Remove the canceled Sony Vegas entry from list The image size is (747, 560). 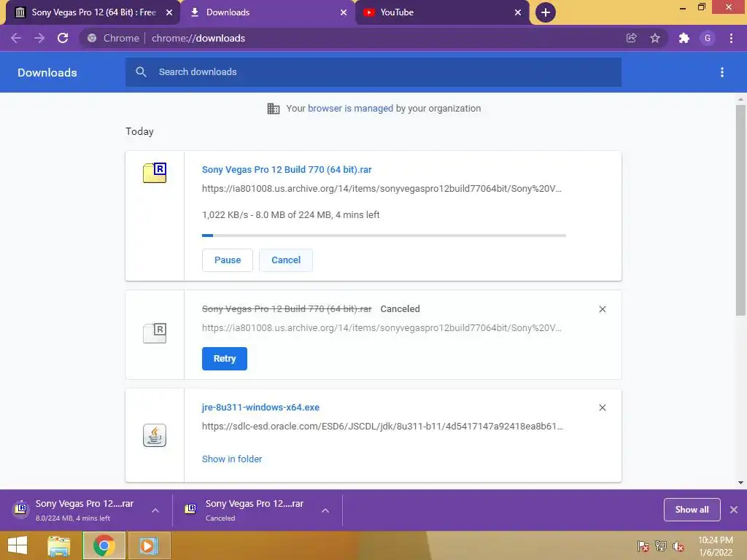(x=602, y=309)
